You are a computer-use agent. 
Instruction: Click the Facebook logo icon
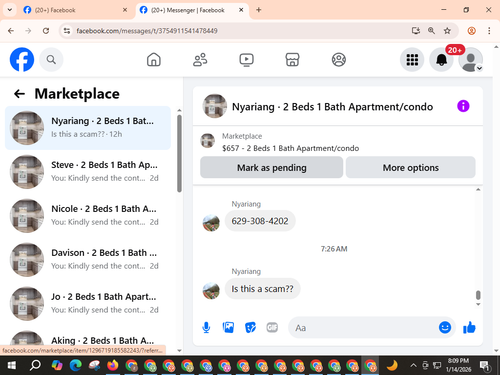[22, 60]
